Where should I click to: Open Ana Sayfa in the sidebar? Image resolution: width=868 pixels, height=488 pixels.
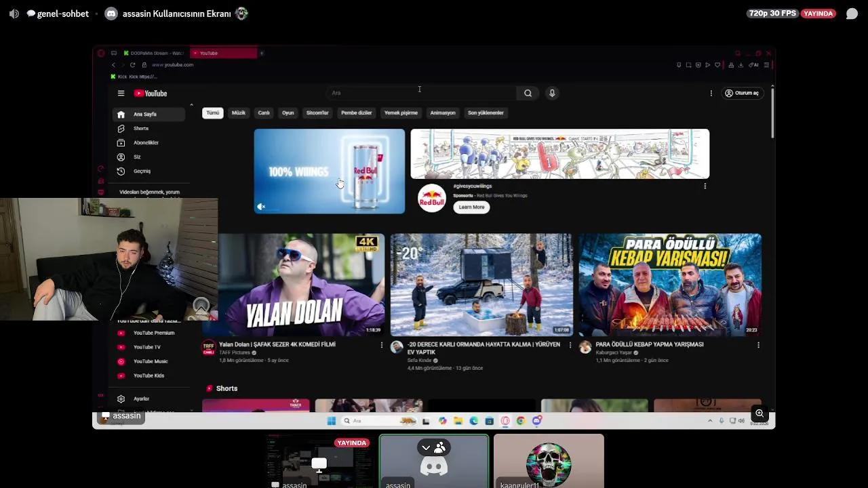(x=149, y=115)
